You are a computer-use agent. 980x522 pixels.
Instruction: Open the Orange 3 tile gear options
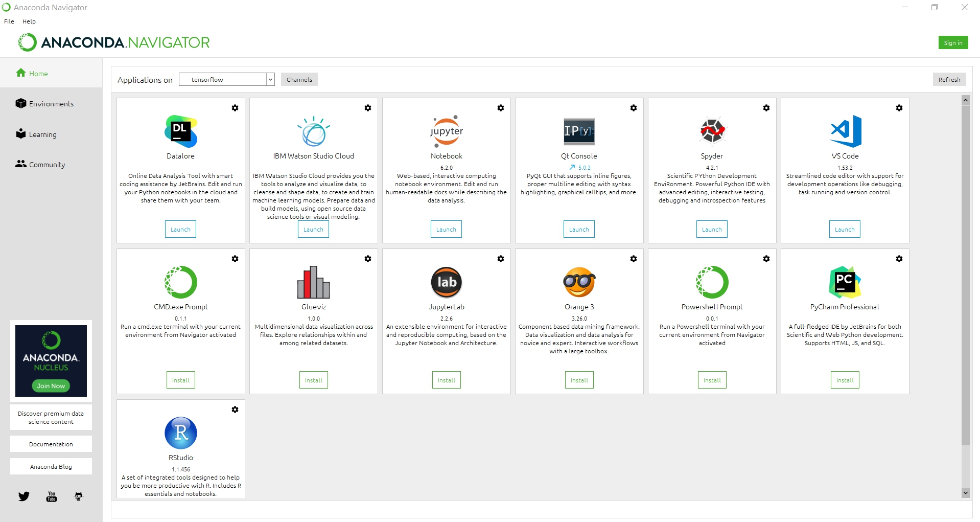[634, 259]
